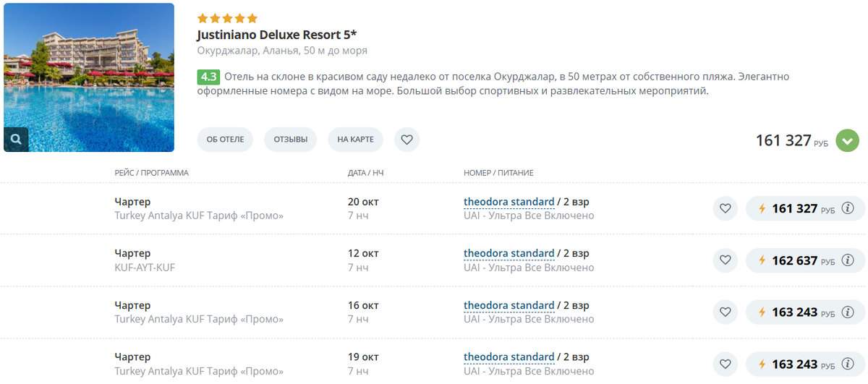Show hotel НА КАРТЕ

[x=355, y=140]
